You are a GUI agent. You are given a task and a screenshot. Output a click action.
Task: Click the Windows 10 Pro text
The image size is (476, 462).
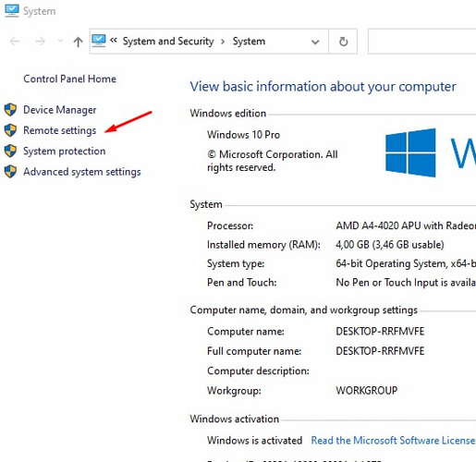(243, 135)
